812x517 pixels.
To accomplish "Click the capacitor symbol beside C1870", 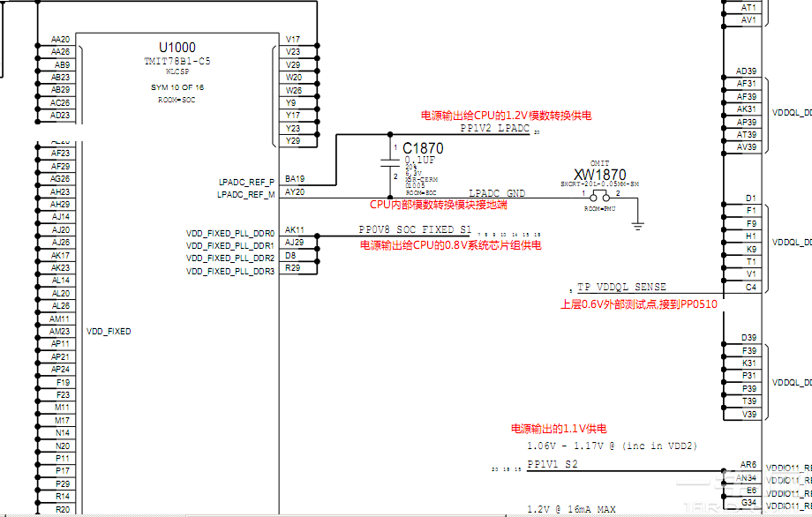I will (389, 161).
